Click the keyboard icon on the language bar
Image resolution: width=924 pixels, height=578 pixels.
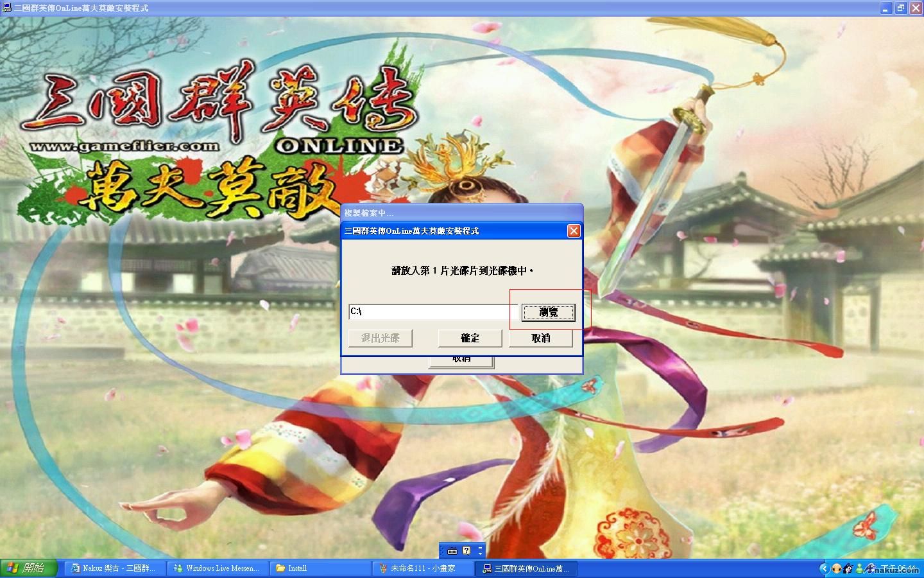[452, 550]
